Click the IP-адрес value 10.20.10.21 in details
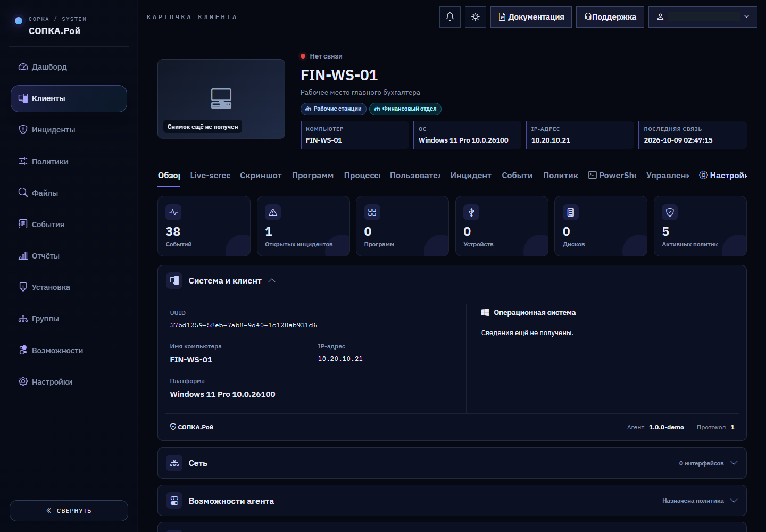This screenshot has width=766, height=532. pyautogui.click(x=340, y=359)
